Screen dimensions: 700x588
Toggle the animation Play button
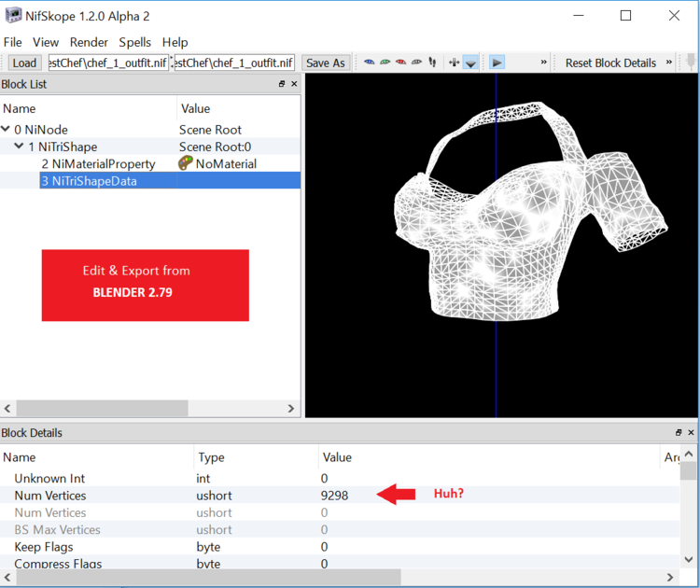(x=497, y=63)
